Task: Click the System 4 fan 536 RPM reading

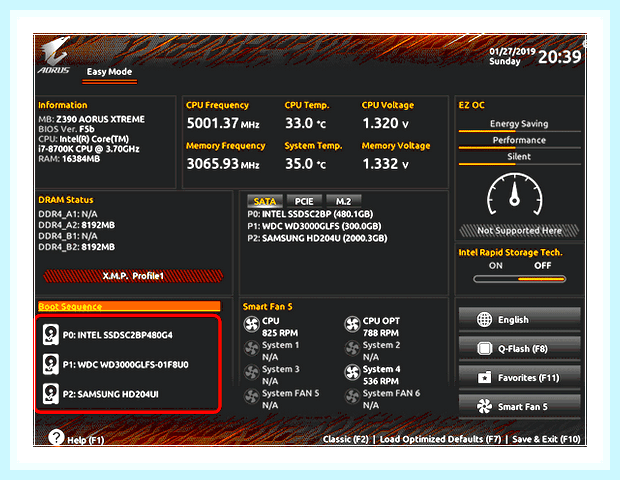Action: point(381,381)
